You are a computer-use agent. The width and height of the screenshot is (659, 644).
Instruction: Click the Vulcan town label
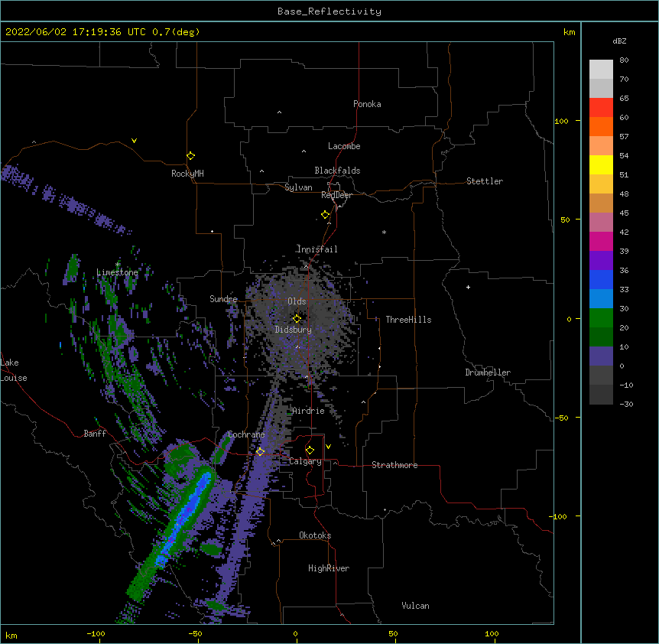tap(415, 606)
